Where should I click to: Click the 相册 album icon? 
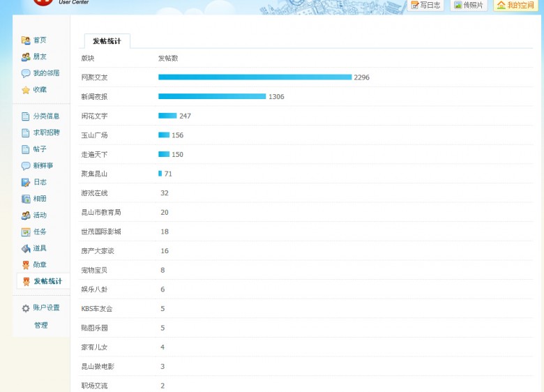coord(26,199)
